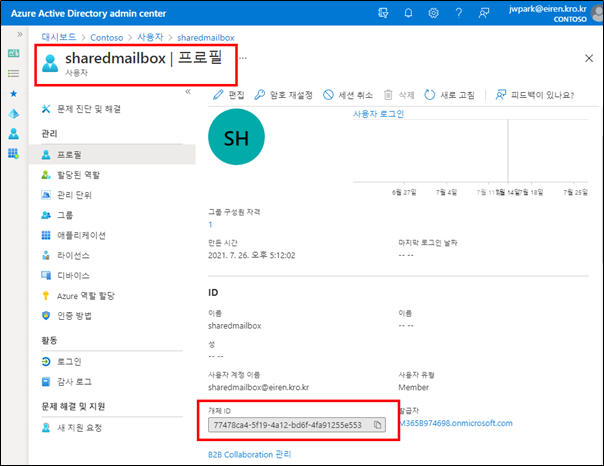Image resolution: width=604 pixels, height=466 pixels.
Task: Select sharedmailbox@eiren.kro.kr account name text
Action: (258, 387)
